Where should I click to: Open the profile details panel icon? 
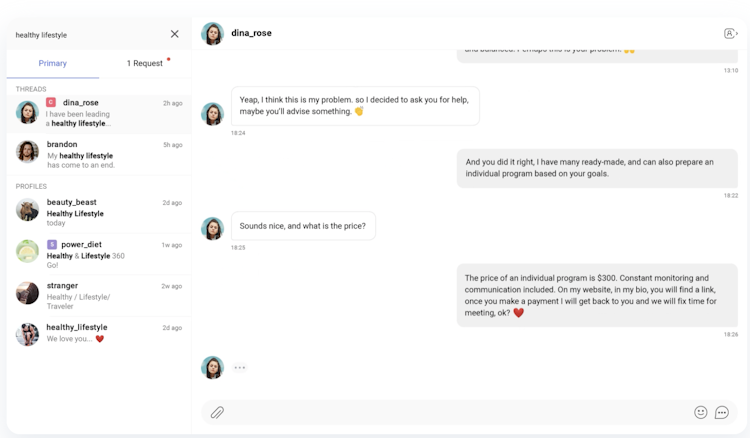tap(730, 33)
